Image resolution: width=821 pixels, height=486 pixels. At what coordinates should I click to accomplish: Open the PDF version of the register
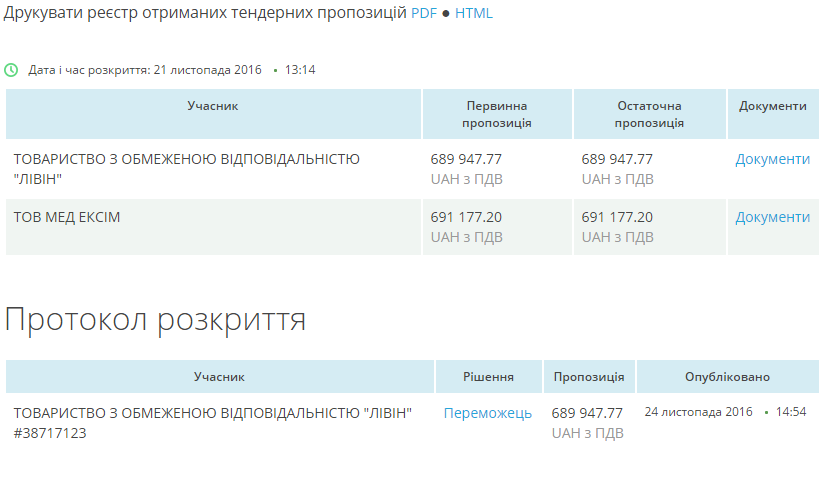tap(423, 14)
